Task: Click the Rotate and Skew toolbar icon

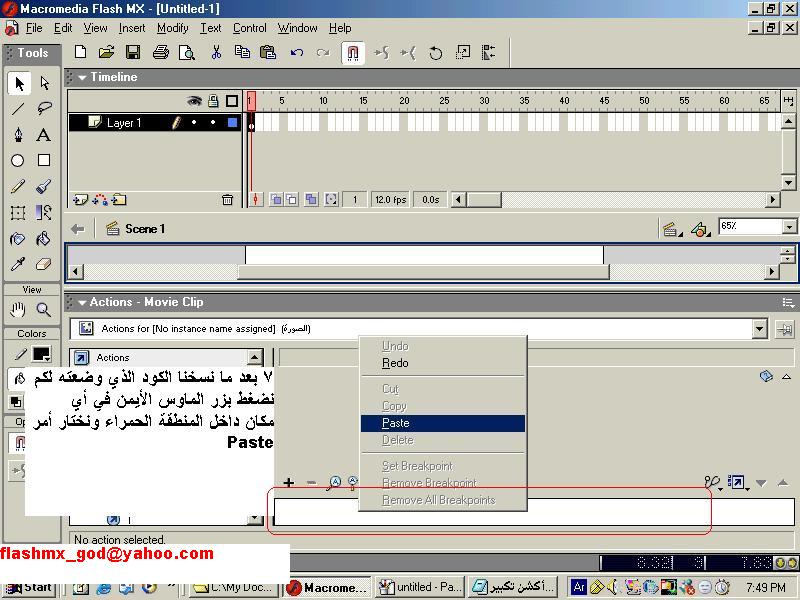Action: pyautogui.click(x=436, y=52)
